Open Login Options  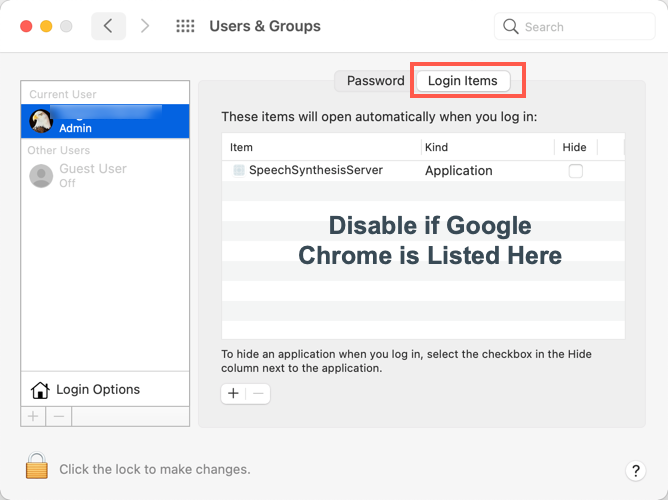(x=105, y=389)
